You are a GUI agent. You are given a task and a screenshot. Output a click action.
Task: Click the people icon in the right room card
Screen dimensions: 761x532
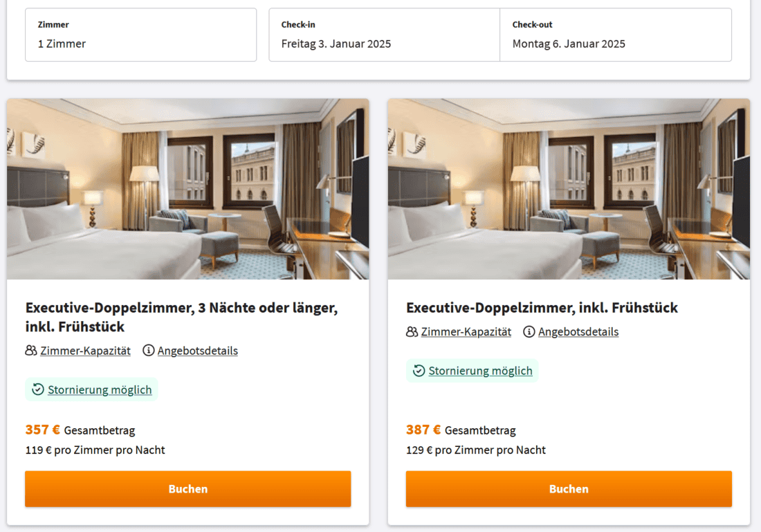(412, 332)
